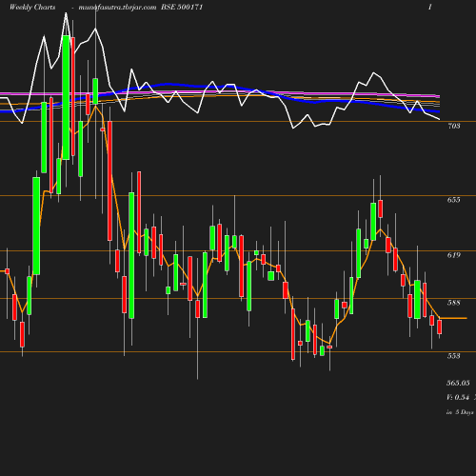
Task: Click the 619 price axis label
Action: click(x=454, y=255)
